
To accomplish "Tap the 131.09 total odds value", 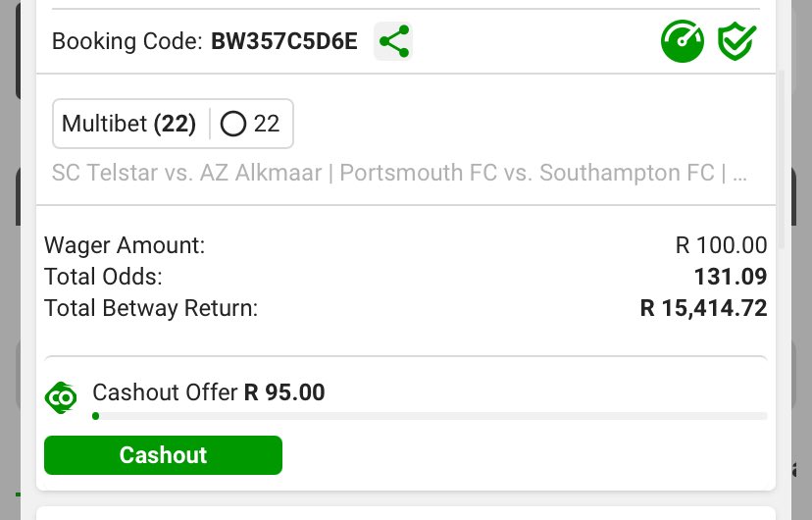I will pyautogui.click(x=730, y=277).
